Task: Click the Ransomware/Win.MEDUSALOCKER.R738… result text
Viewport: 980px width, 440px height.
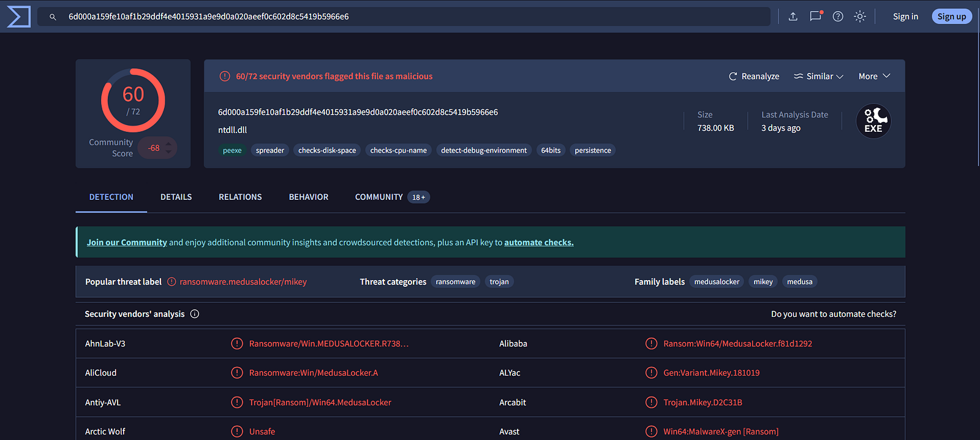Action: click(x=329, y=344)
